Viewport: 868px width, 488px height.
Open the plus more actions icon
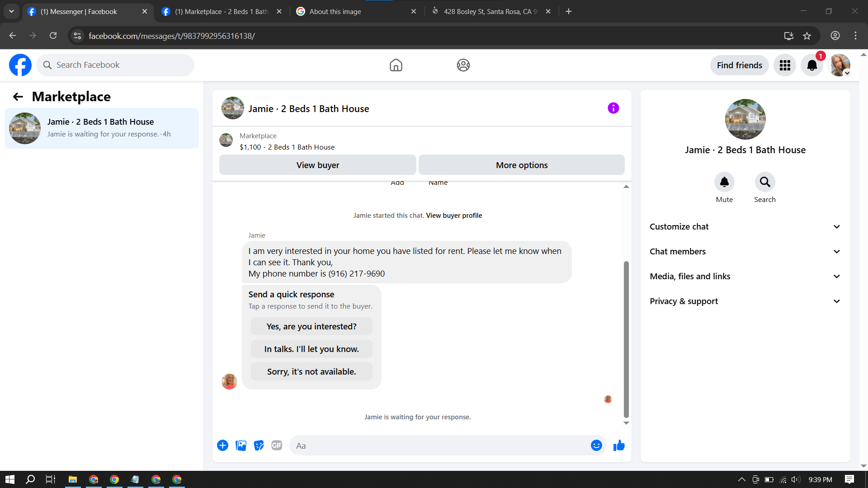[x=222, y=446]
